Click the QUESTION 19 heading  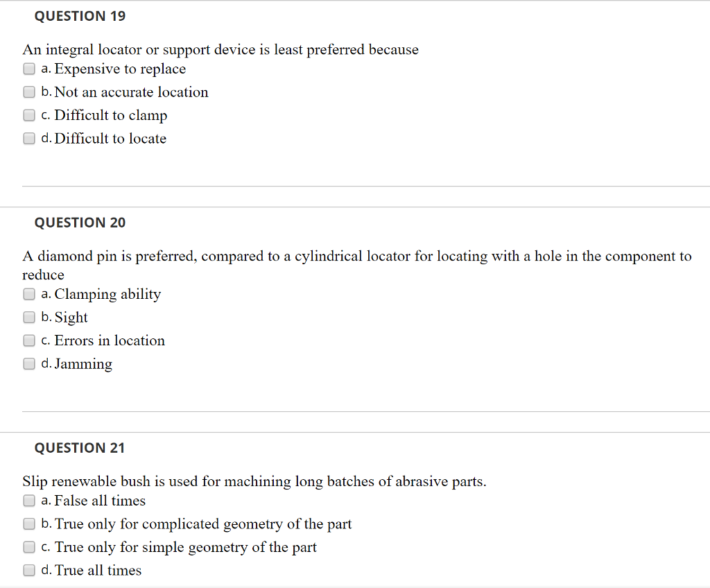(80, 16)
